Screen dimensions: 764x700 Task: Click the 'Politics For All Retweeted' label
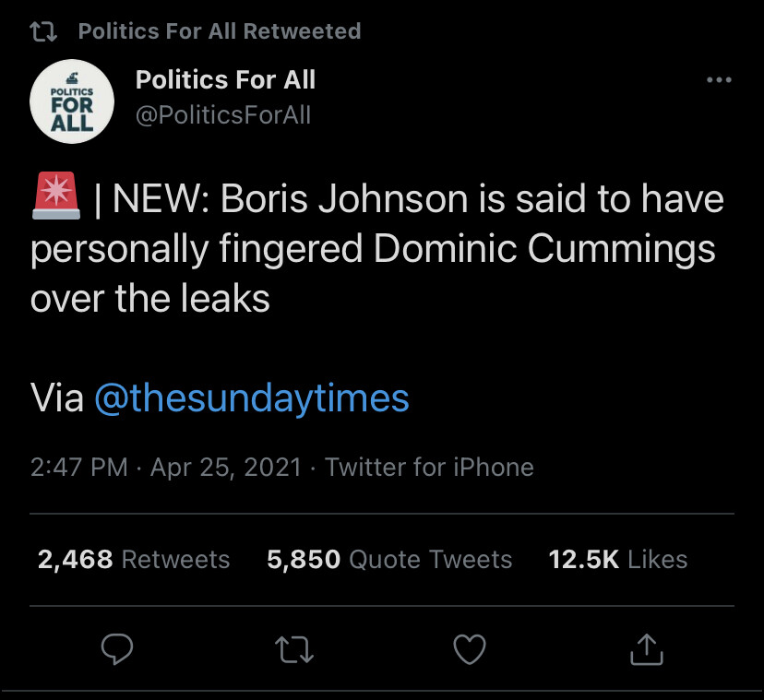coord(219,31)
